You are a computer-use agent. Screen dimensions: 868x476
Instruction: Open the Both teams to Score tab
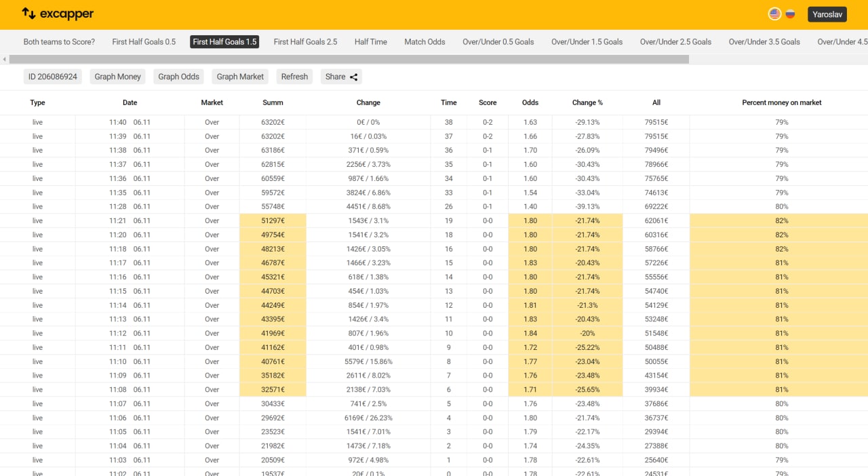coord(59,42)
